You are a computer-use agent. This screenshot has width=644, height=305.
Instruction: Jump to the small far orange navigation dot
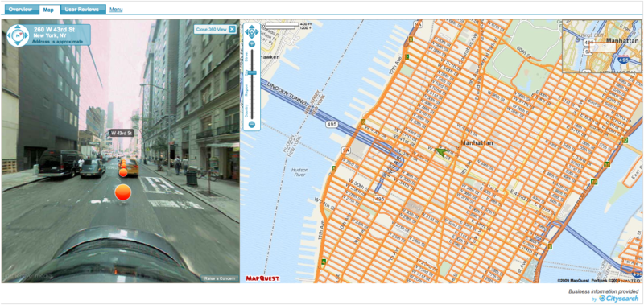123,172
